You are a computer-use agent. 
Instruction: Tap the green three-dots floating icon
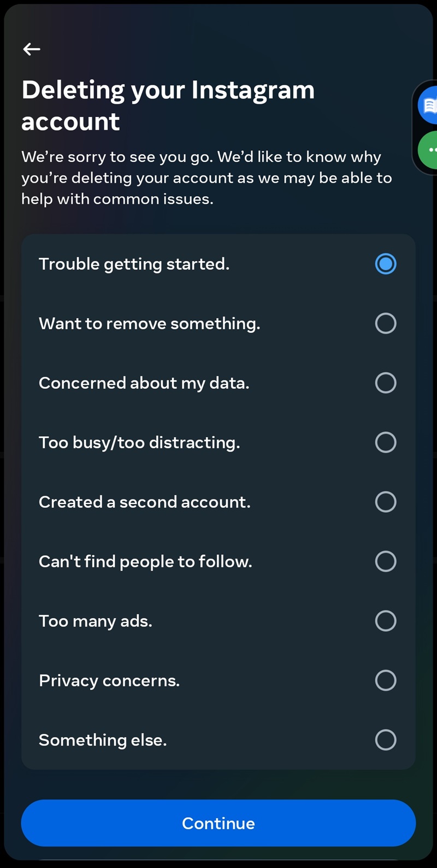pos(429,150)
